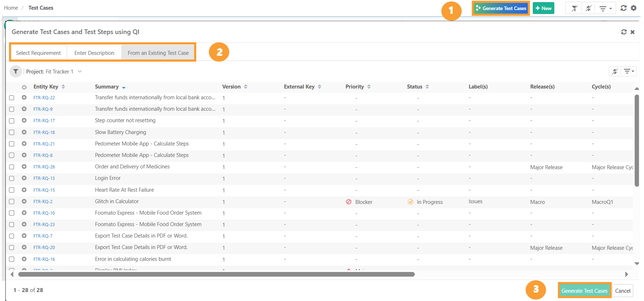
Task: Select the Step counter not resetting checkbox
Action: click(11, 121)
